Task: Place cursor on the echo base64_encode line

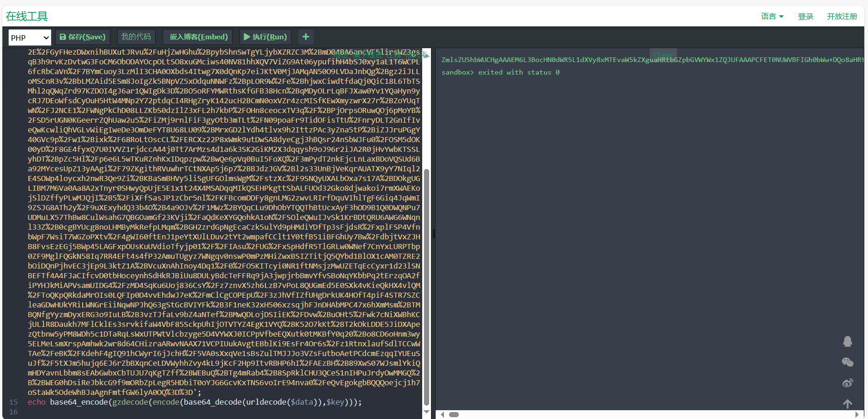Action: [195, 402]
